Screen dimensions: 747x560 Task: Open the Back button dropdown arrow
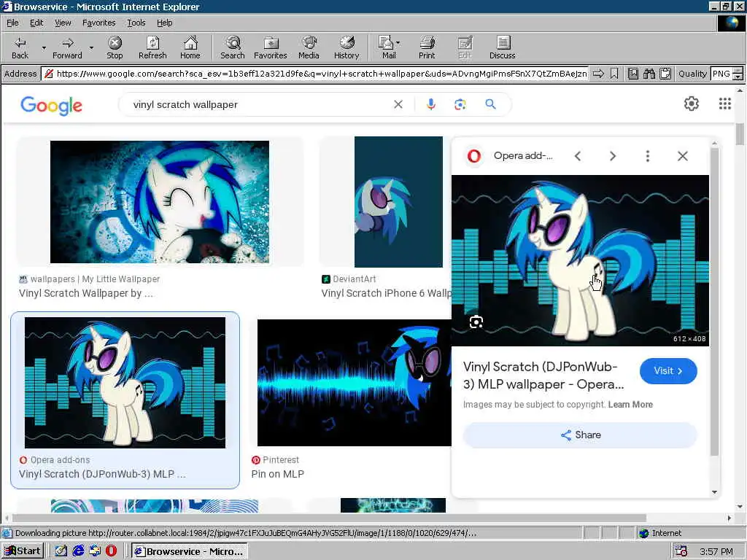click(x=44, y=48)
